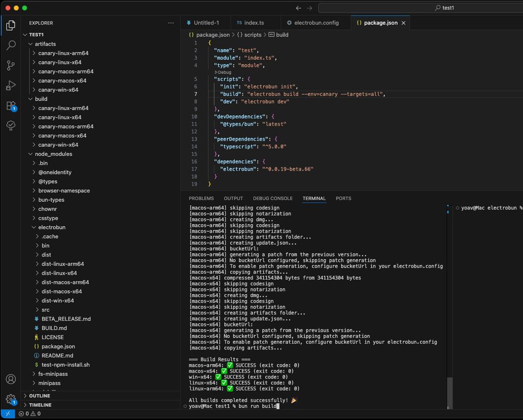Click the Debug codelens above scripts
This screenshot has height=420, width=523.
pyautogui.click(x=223, y=72)
